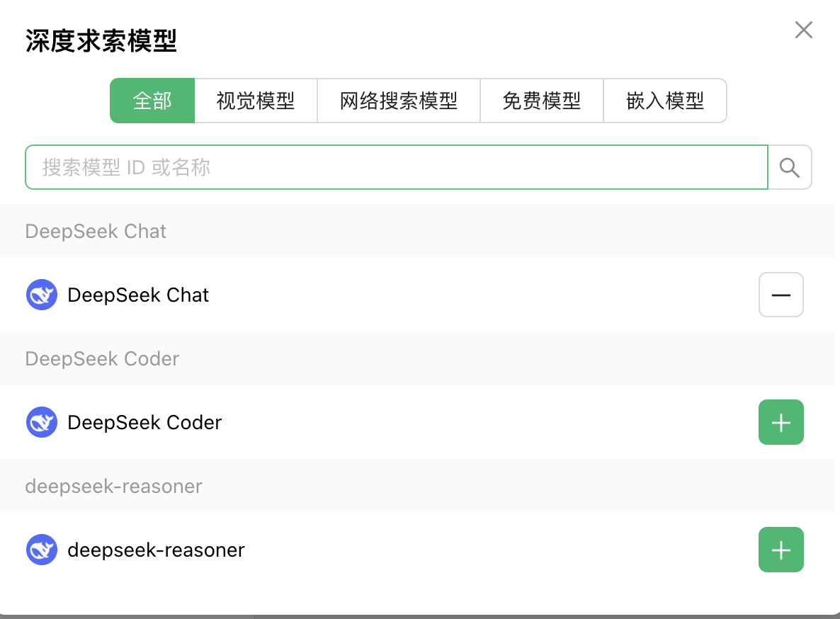This screenshot has height=619, width=840.
Task: Collapse the DeepSeek Chat group header
Action: pos(417,232)
